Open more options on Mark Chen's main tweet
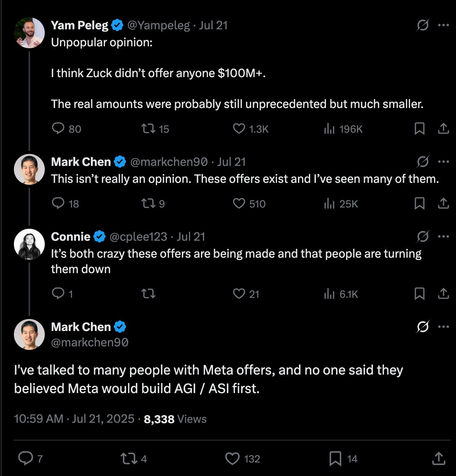Image resolution: width=456 pixels, height=476 pixels. coord(444,327)
